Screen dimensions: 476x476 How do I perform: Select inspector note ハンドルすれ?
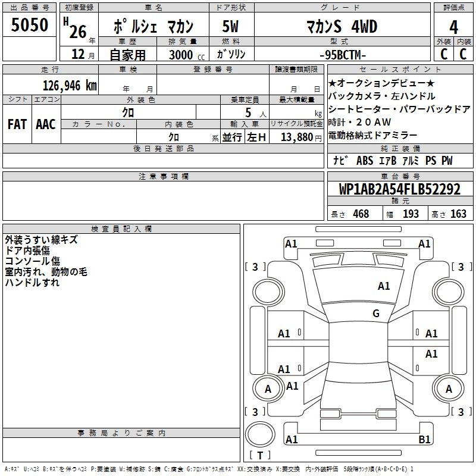coord(32,282)
